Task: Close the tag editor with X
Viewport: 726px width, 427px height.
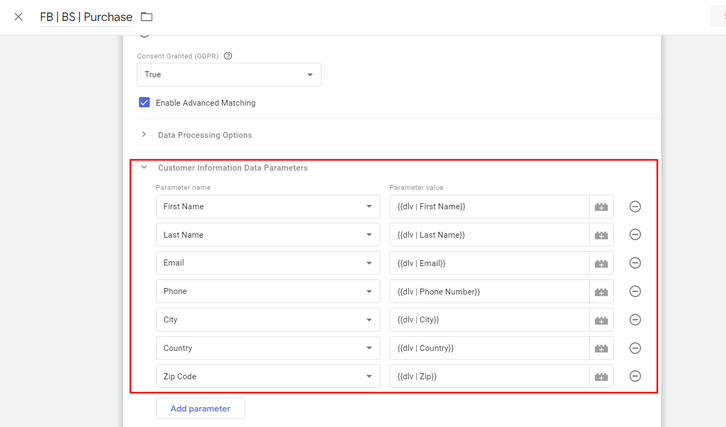Action: pos(18,17)
